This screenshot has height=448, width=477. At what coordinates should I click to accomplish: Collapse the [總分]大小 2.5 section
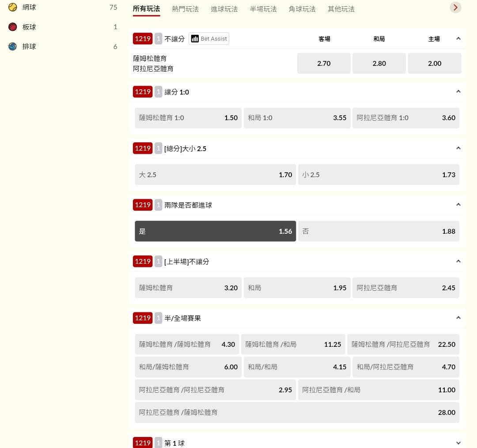pyautogui.click(x=458, y=148)
